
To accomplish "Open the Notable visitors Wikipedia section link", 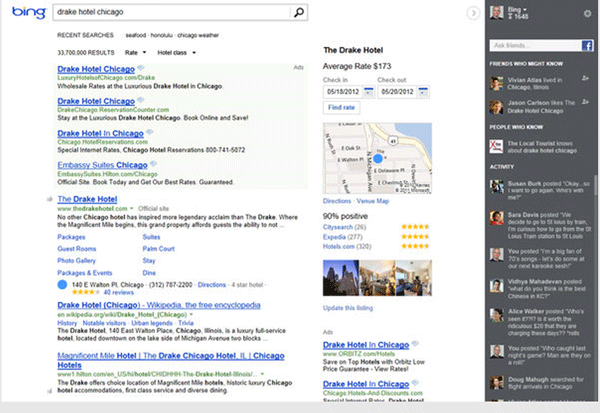I will click(x=104, y=323).
